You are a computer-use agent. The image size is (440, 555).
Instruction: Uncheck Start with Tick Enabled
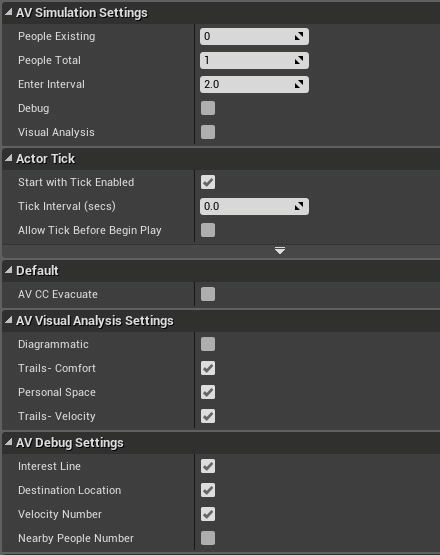click(x=208, y=182)
